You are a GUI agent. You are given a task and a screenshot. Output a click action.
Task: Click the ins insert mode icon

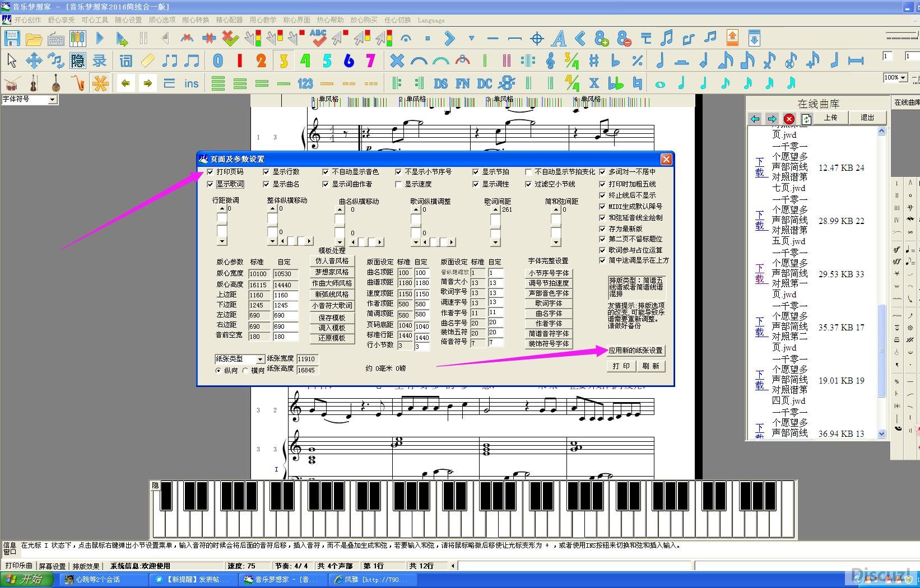tap(191, 84)
